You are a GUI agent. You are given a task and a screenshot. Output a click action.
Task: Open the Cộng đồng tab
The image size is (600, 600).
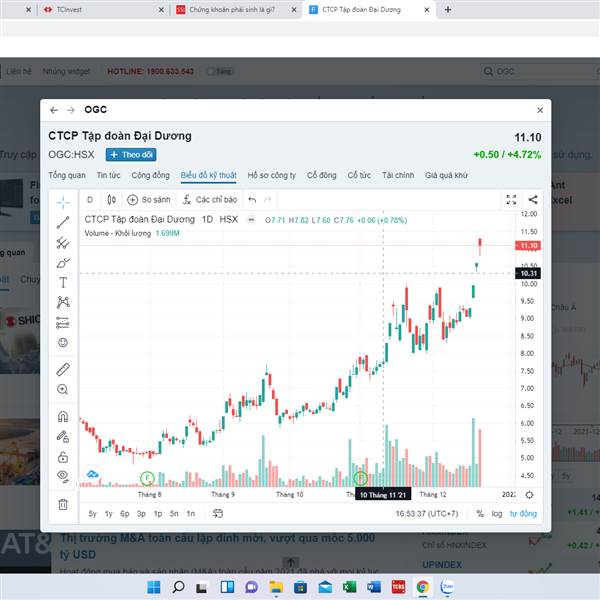pyautogui.click(x=150, y=175)
